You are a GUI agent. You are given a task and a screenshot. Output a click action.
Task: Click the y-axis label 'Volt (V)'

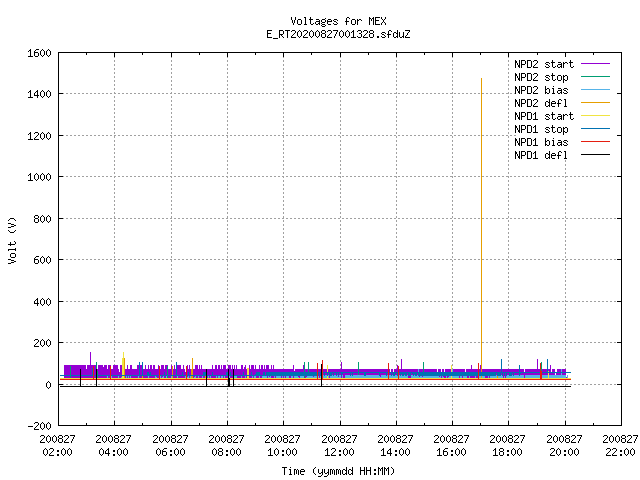pyautogui.click(x=12, y=240)
